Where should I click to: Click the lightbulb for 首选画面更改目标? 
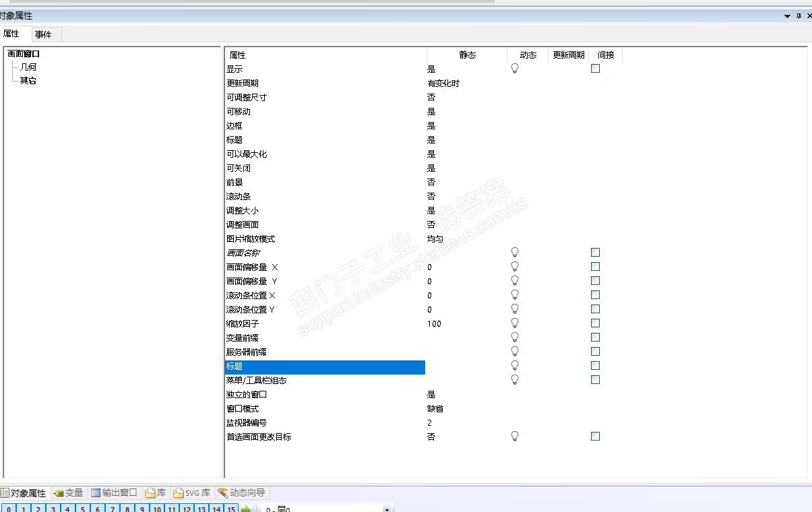click(515, 437)
